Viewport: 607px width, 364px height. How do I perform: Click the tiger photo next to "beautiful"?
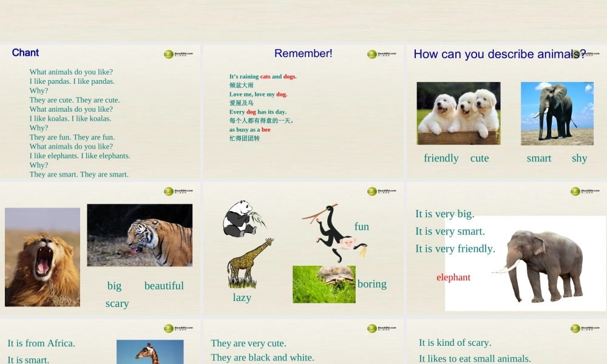tap(140, 235)
